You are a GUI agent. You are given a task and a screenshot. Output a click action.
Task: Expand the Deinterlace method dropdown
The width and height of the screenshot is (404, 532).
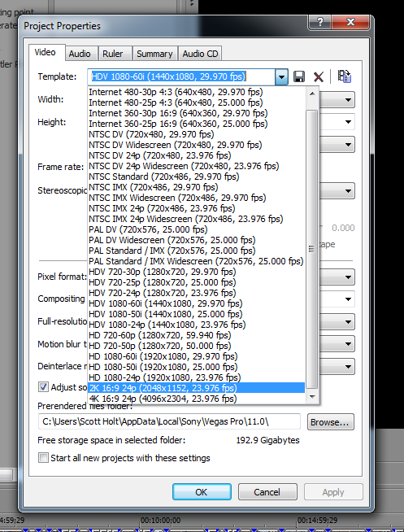tap(348, 367)
